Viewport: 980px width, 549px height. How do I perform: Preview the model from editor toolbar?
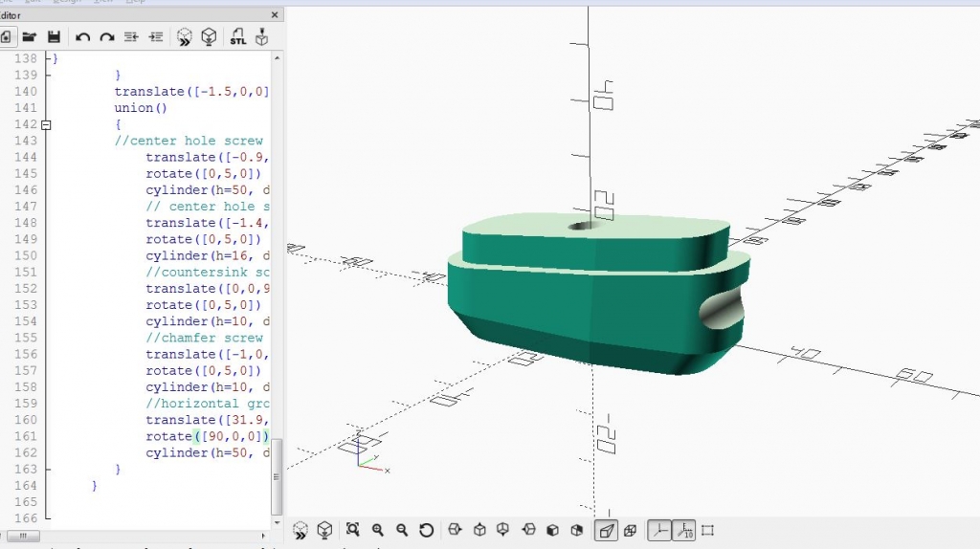[x=185, y=37]
